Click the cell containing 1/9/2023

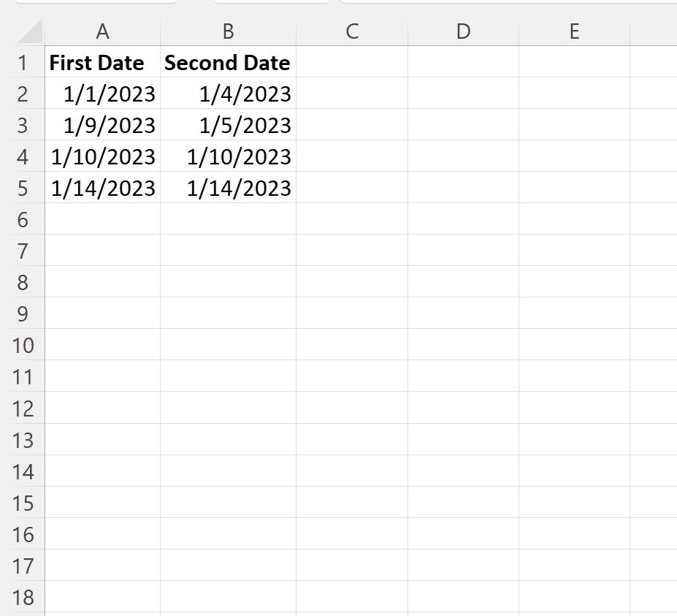point(102,125)
